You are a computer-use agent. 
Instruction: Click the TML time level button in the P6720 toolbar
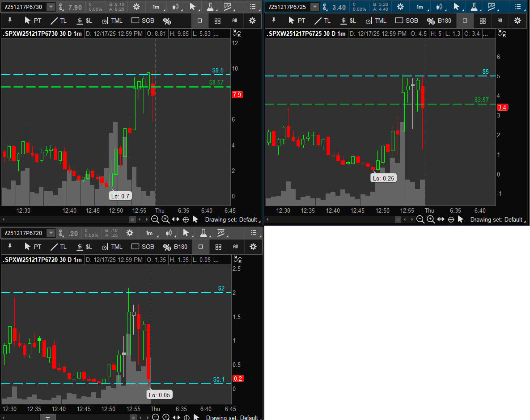pyautogui.click(x=112, y=247)
